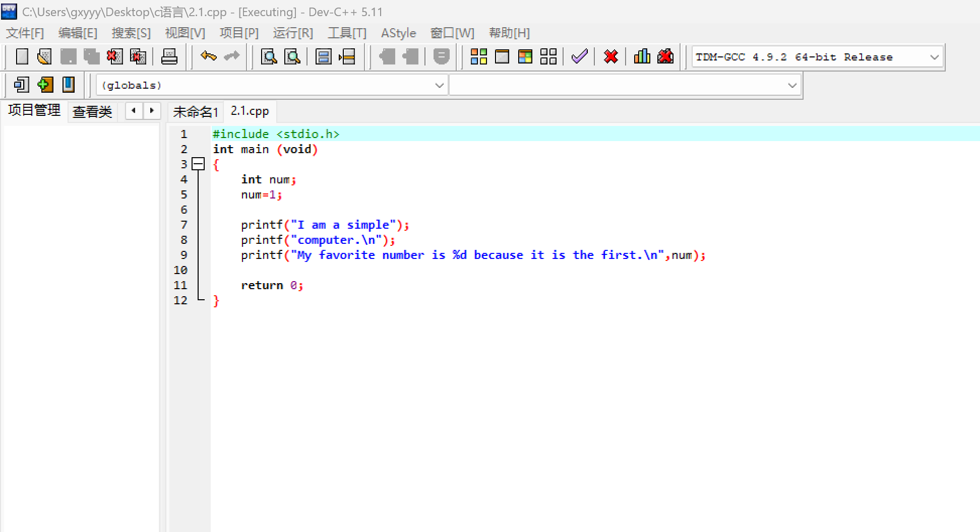Image resolution: width=980 pixels, height=532 pixels.
Task: Click the Compile & Run icon
Action: (525, 56)
